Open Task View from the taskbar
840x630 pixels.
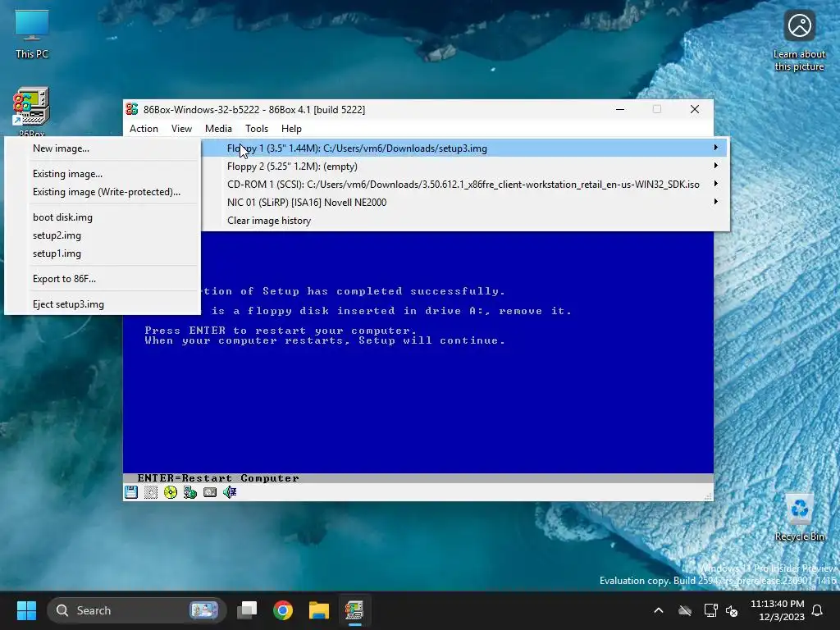click(x=247, y=610)
